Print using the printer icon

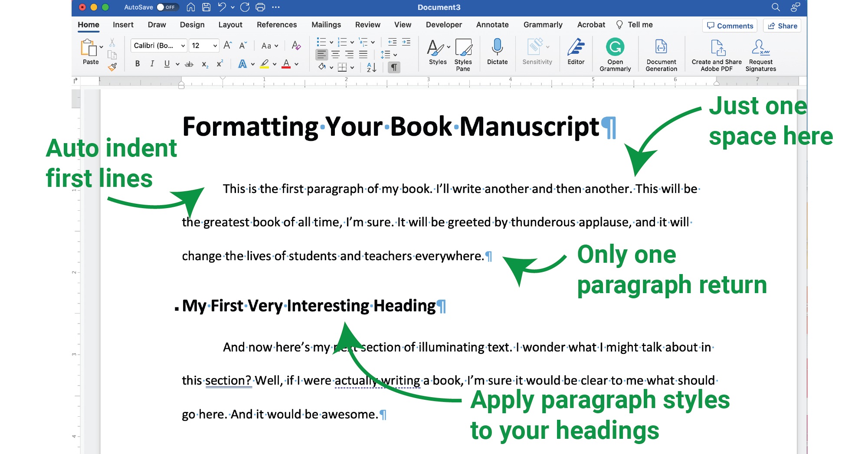point(260,7)
